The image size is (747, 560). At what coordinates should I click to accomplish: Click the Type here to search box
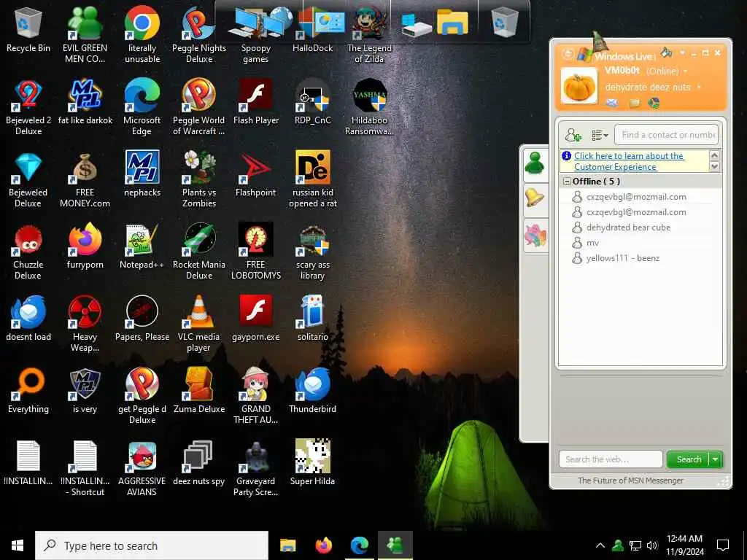(152, 545)
